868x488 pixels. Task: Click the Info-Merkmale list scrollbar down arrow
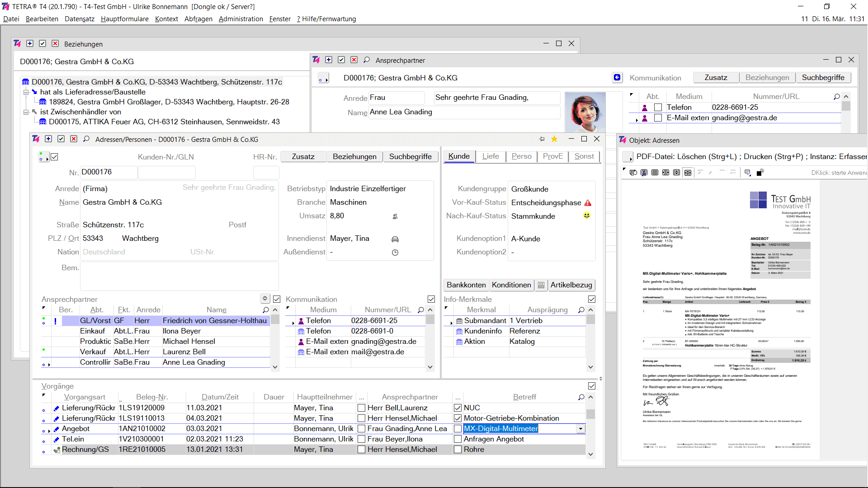[590, 367]
